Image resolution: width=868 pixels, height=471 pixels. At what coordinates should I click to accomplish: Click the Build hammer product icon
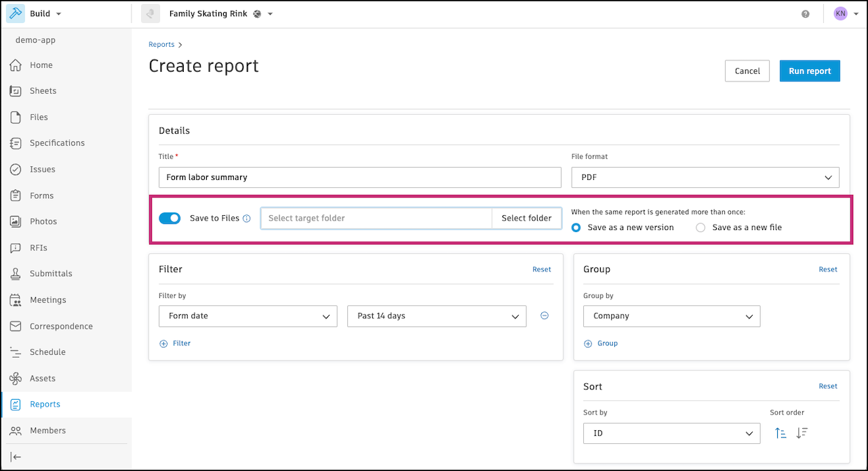(x=16, y=14)
